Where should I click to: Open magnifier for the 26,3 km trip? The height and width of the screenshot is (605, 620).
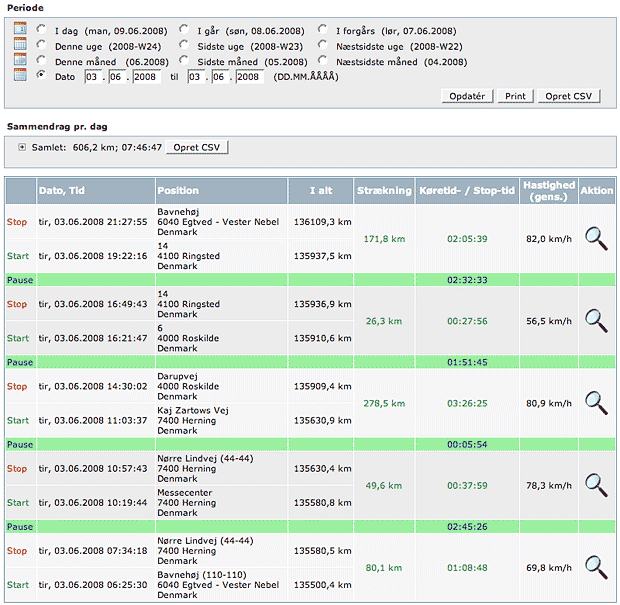coord(596,321)
